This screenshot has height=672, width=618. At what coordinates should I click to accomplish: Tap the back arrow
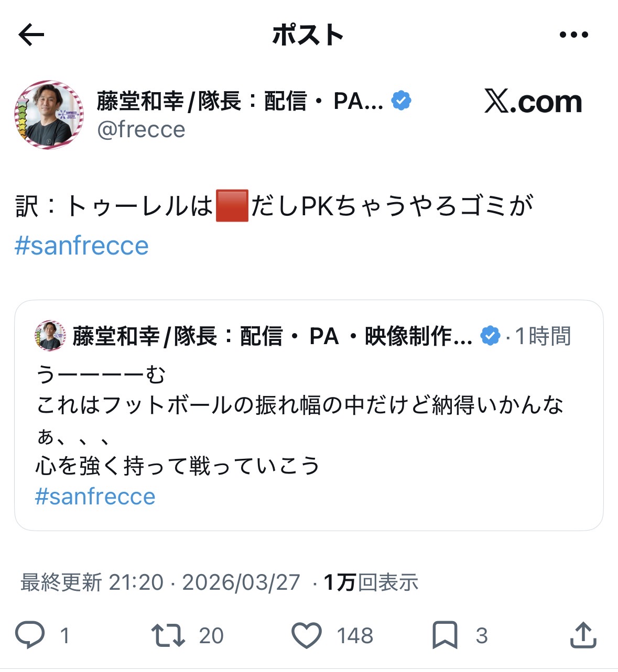[x=31, y=35]
